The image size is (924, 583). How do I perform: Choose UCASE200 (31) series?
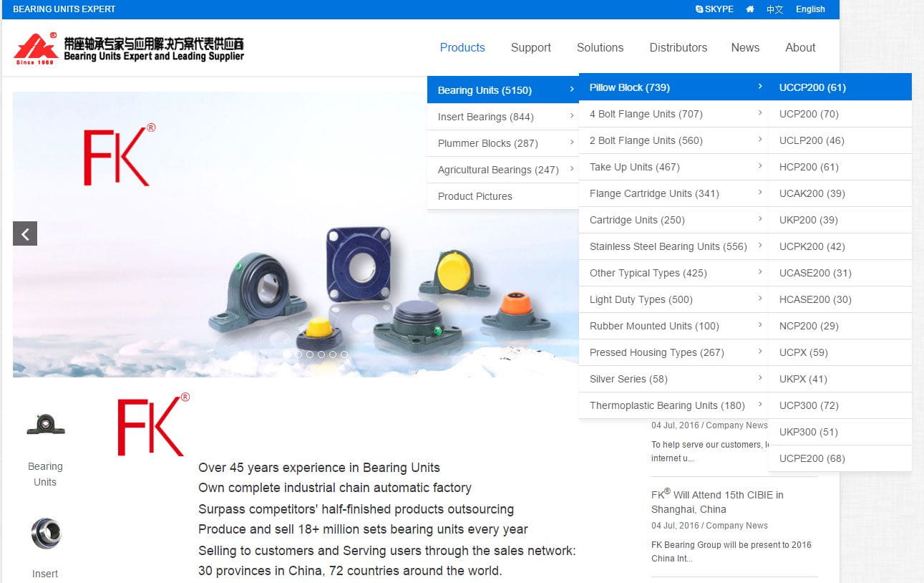[840, 273]
